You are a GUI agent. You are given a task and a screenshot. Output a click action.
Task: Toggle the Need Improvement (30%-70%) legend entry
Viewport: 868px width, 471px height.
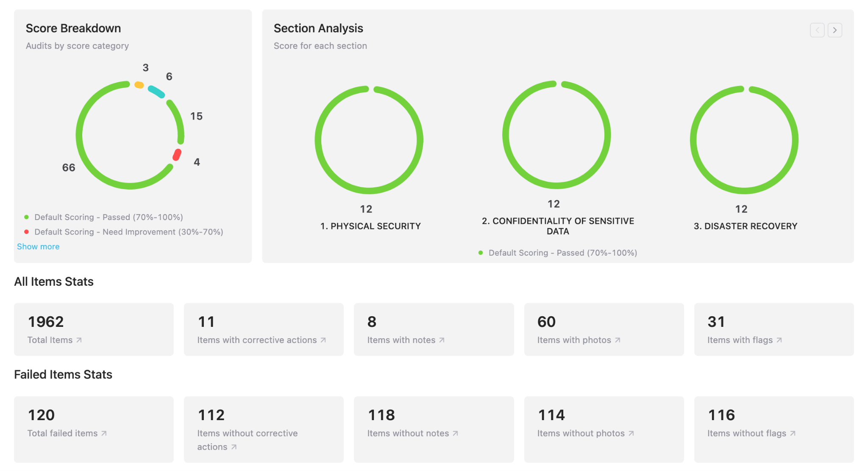pyautogui.click(x=128, y=232)
